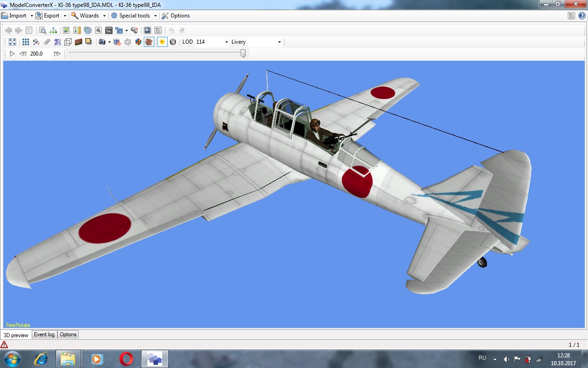
Task: Click the hierarchy editor tree icon
Action: point(54,30)
